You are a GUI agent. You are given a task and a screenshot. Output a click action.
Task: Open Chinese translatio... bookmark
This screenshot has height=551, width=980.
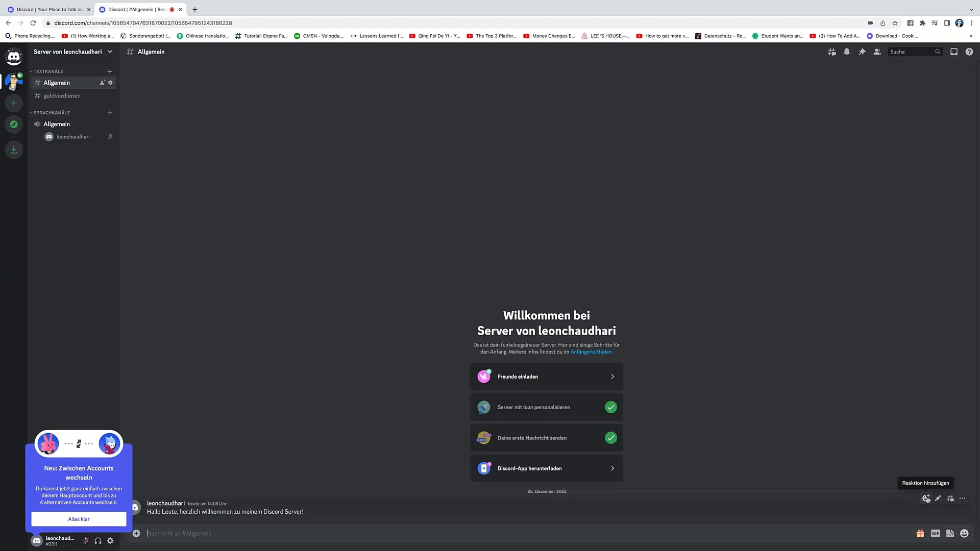(x=203, y=36)
